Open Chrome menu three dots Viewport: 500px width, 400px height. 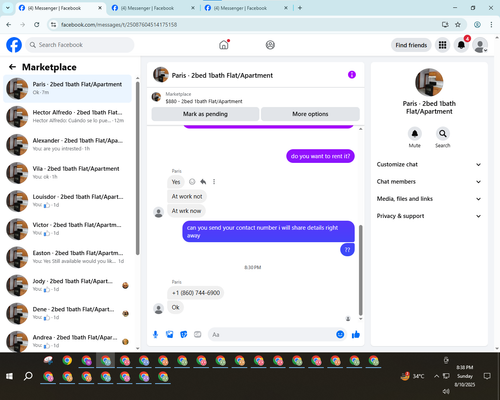point(491,25)
